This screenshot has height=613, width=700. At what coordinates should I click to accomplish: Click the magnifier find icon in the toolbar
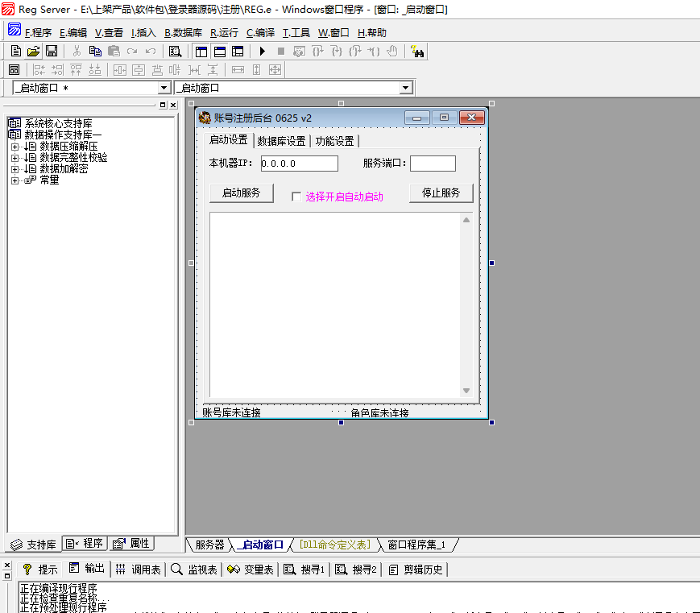pyautogui.click(x=175, y=52)
